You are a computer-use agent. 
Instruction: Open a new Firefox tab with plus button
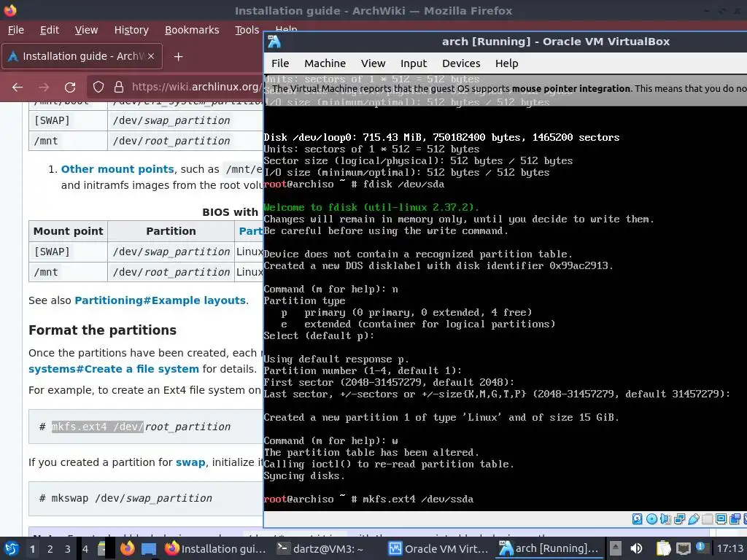pyautogui.click(x=178, y=57)
